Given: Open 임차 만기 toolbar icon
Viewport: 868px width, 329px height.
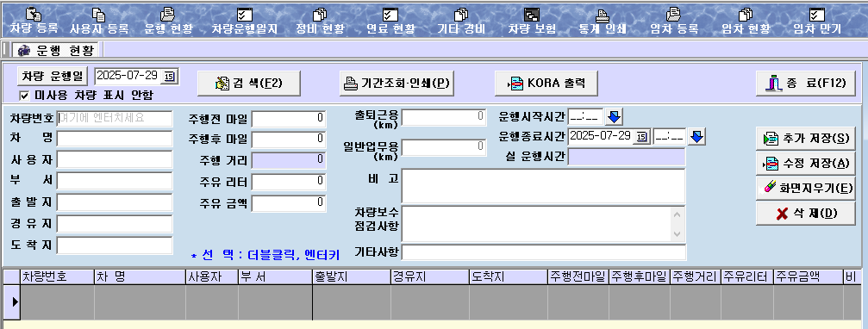Looking at the screenshot, I should coord(817,22).
